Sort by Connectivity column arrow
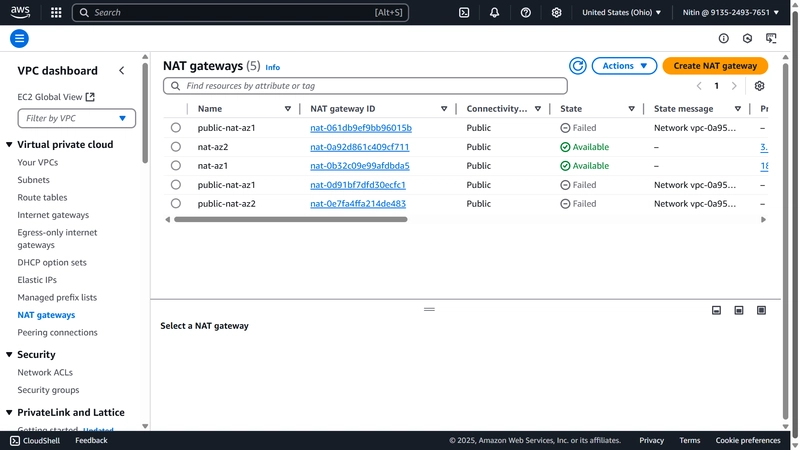800x450 pixels. pos(538,109)
